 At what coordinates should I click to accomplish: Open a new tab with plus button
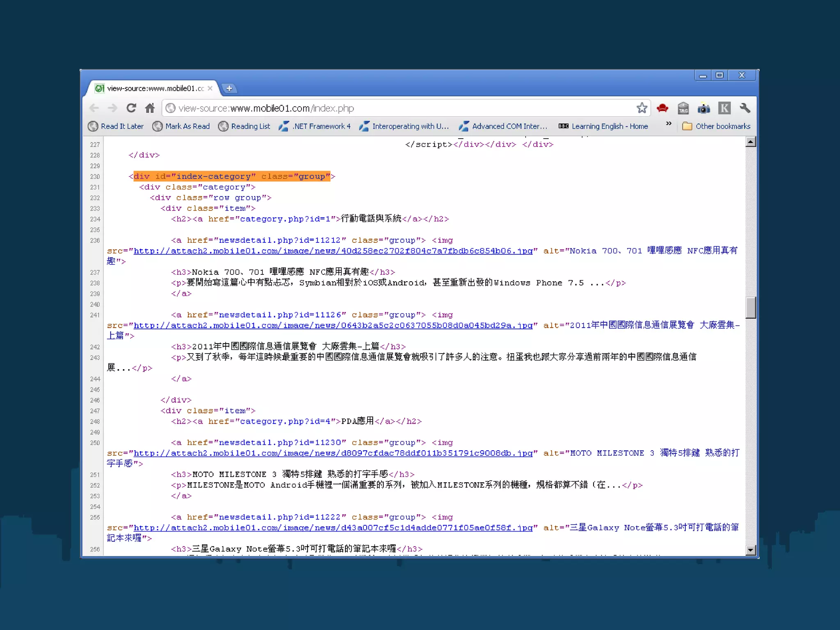coord(229,88)
